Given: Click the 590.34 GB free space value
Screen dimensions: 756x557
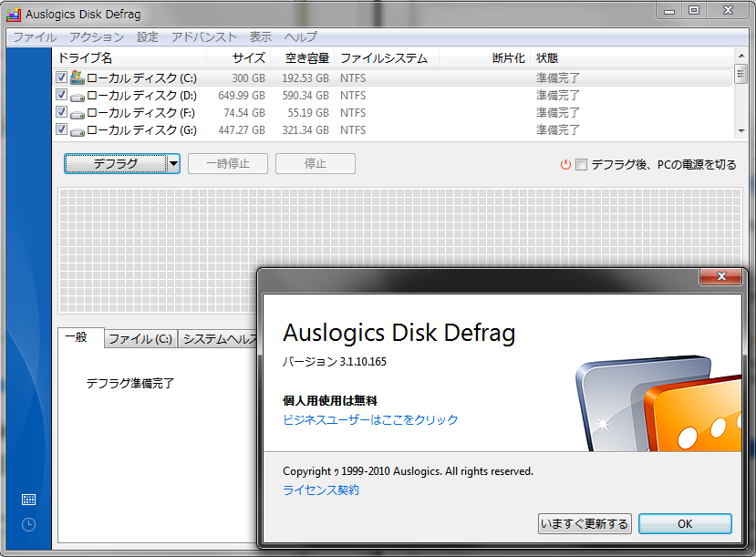Looking at the screenshot, I should (306, 96).
